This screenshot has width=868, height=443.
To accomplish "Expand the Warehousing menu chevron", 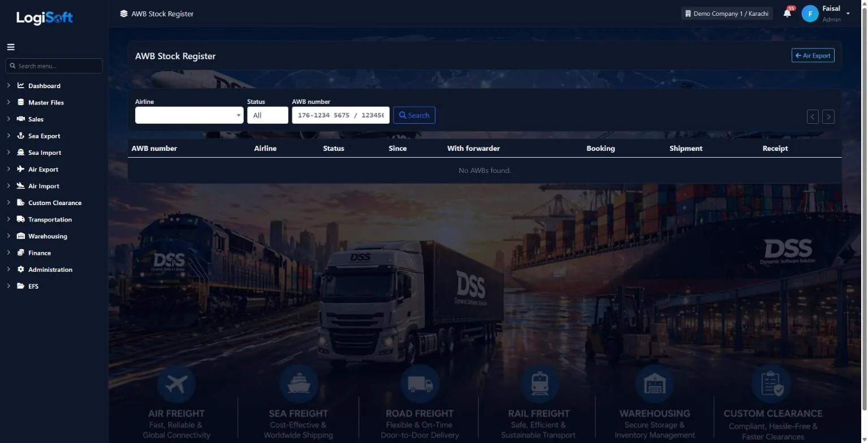I will [8, 236].
